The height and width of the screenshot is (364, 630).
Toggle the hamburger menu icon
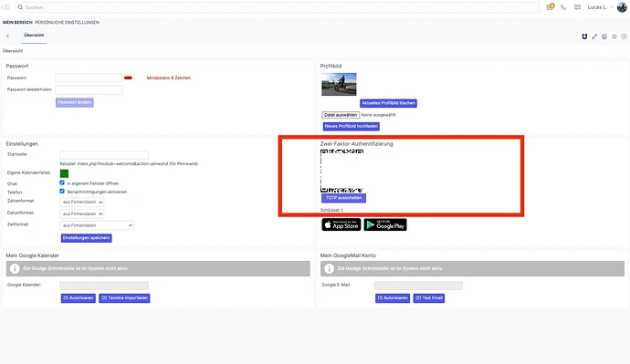coord(6,7)
